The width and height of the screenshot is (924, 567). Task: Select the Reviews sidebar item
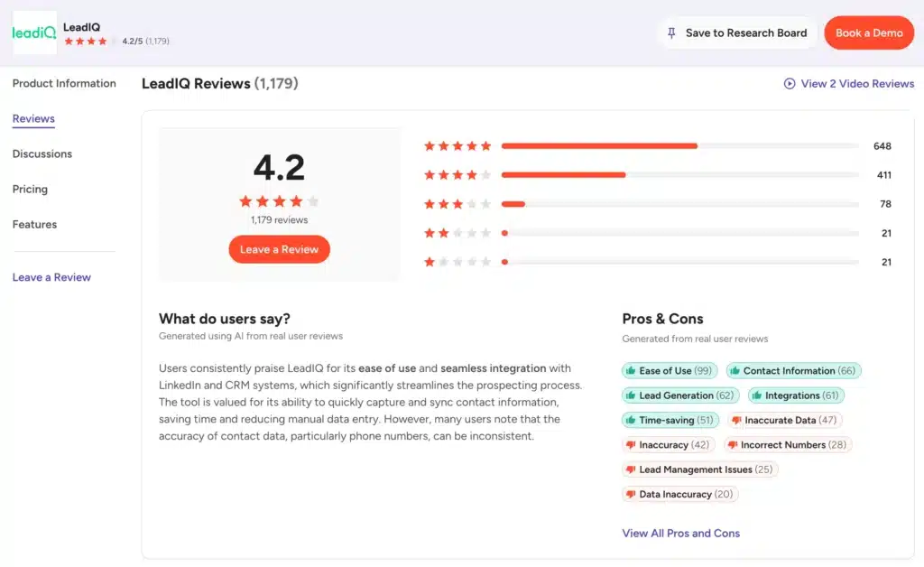tap(33, 118)
